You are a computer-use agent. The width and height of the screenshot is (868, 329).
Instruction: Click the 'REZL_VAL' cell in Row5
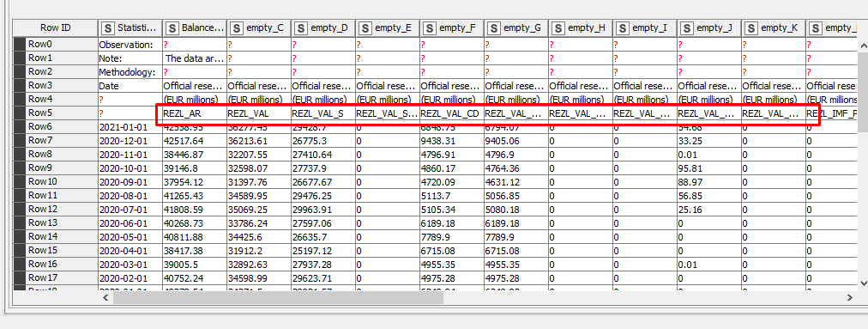(258, 113)
